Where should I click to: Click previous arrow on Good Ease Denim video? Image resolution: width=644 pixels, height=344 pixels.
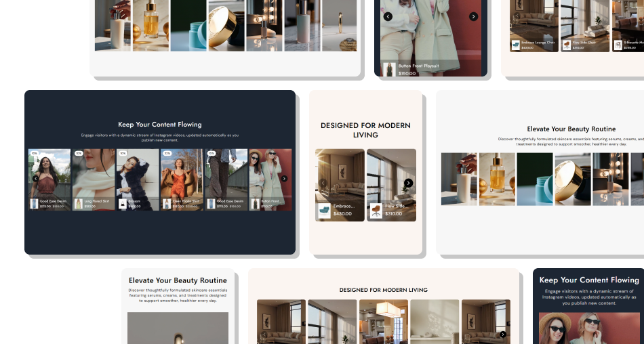pyautogui.click(x=35, y=179)
